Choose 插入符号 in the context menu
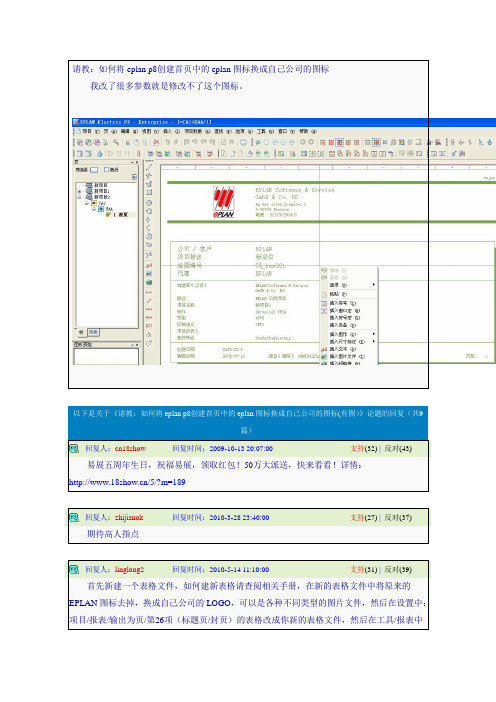 click(342, 303)
